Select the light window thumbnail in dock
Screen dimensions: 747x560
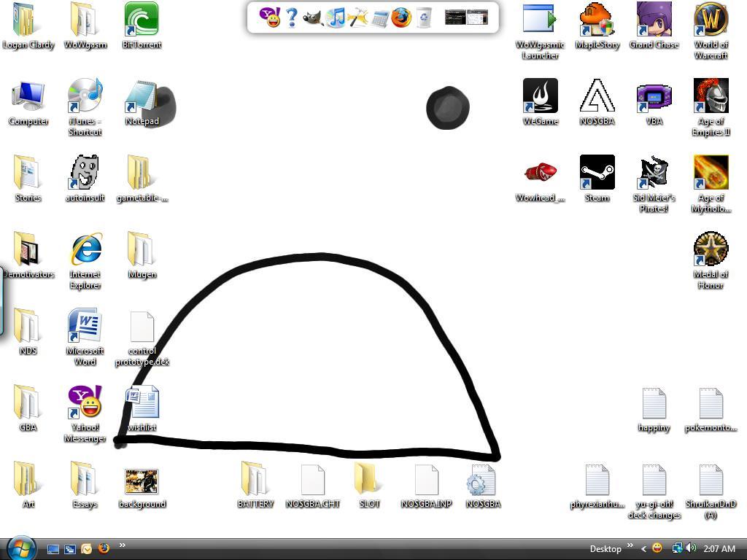477,17
